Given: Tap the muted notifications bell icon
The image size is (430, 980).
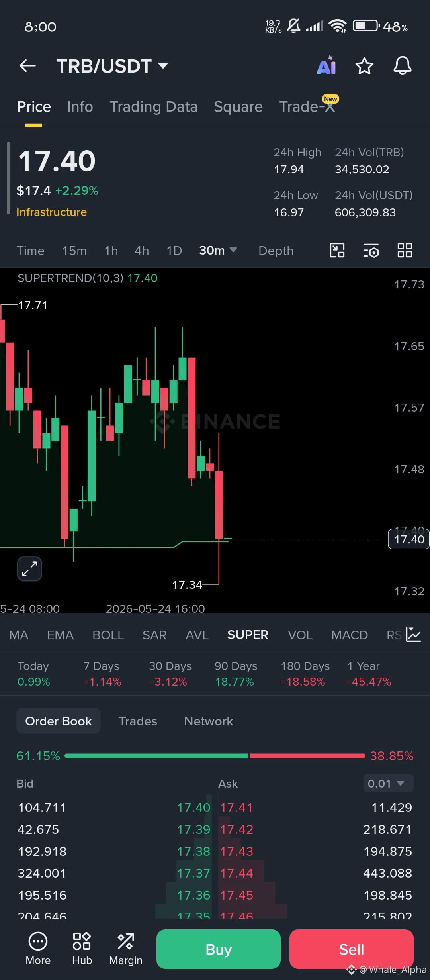Looking at the screenshot, I should tap(294, 26).
